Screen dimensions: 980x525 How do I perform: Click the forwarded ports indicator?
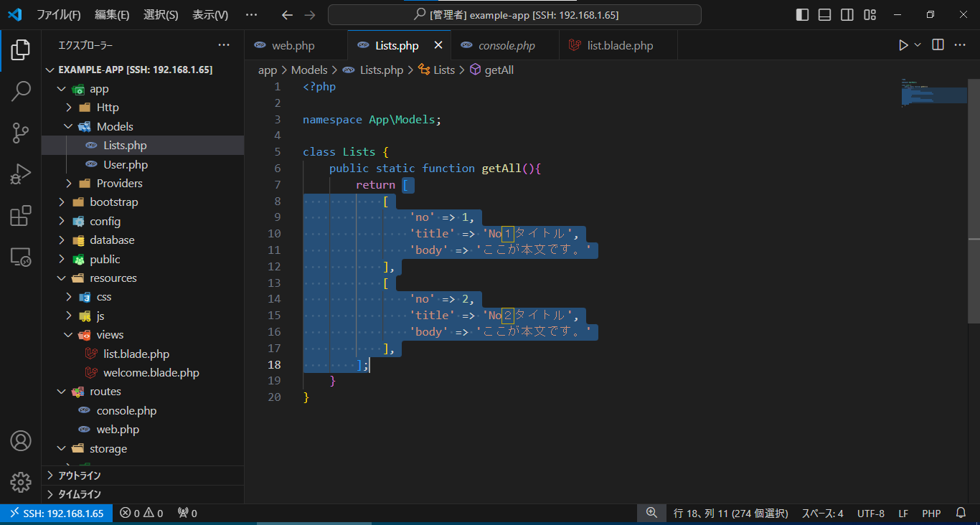(x=187, y=514)
